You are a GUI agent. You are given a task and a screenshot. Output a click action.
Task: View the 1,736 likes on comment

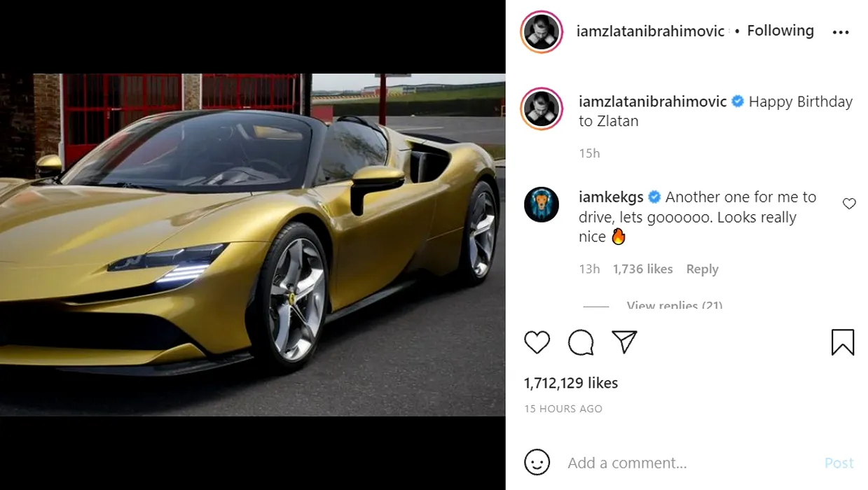(x=642, y=269)
